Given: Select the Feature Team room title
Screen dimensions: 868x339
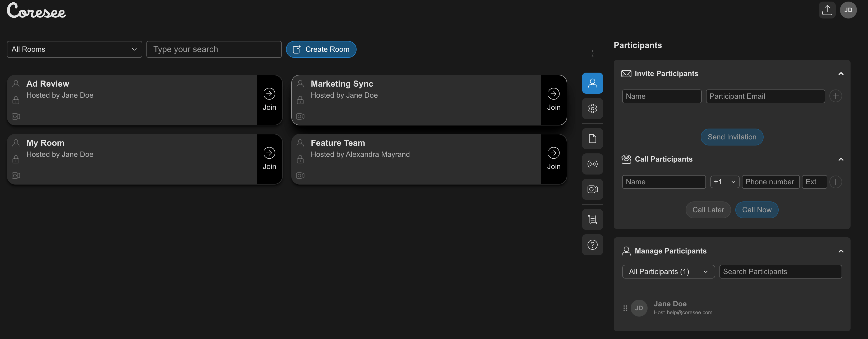Looking at the screenshot, I should coord(338,143).
